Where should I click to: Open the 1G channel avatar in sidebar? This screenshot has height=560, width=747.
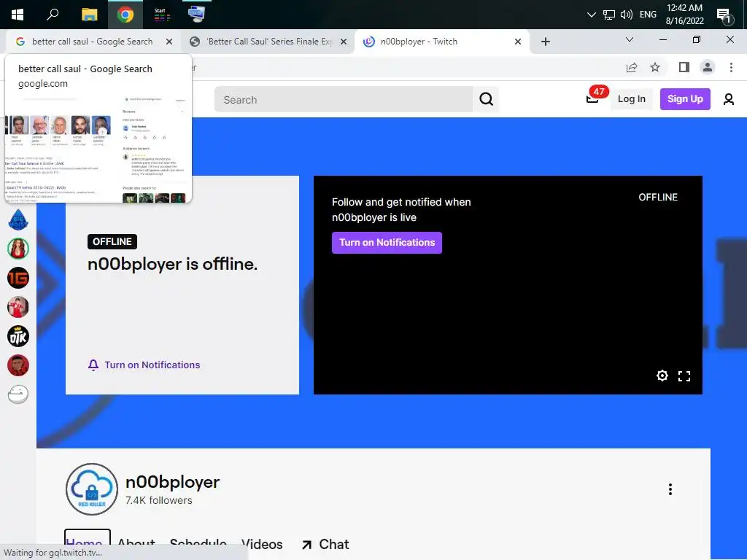pos(18,278)
